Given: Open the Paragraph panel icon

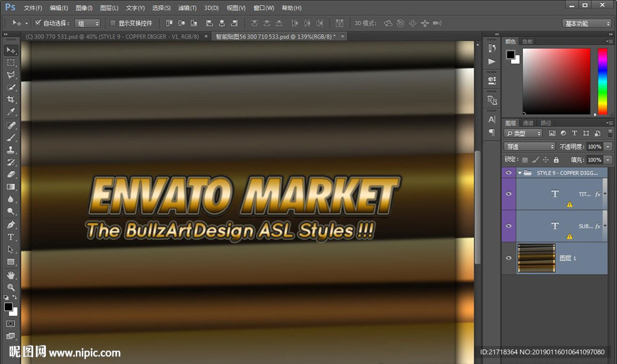Looking at the screenshot, I should (492, 132).
